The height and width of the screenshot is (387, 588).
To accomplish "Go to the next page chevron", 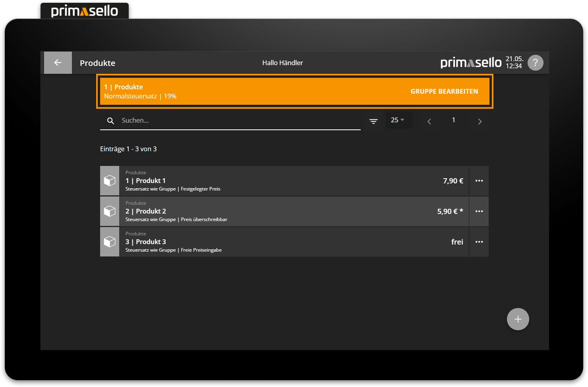I will click(480, 121).
